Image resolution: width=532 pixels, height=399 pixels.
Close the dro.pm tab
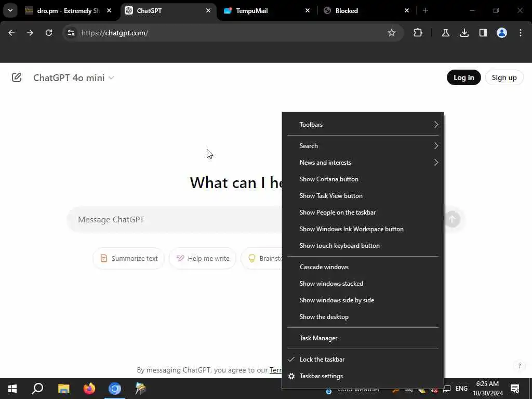(x=109, y=10)
